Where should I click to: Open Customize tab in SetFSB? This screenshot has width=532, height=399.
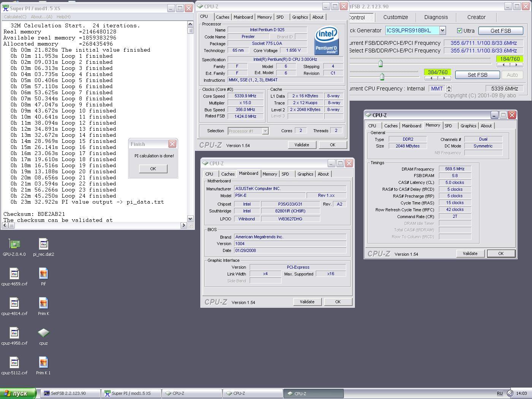tap(395, 17)
